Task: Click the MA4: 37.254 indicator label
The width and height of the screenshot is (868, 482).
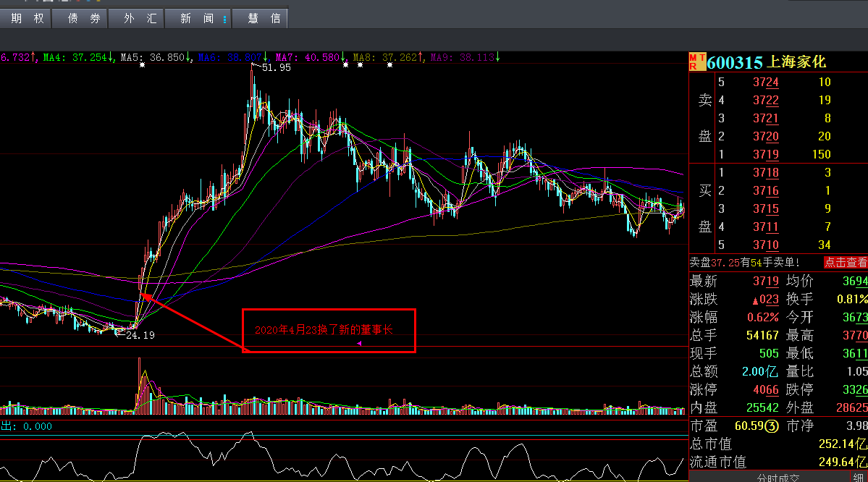Action: tap(78, 58)
